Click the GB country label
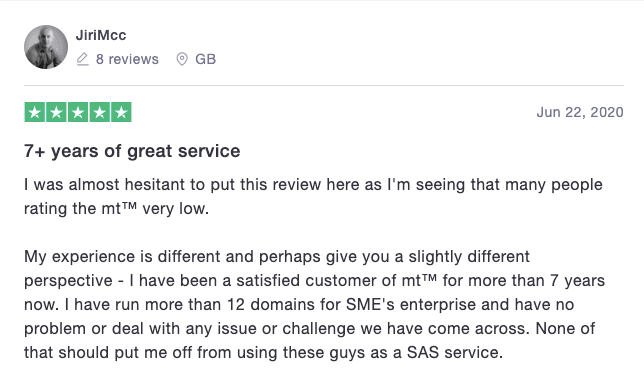Image resolution: width=644 pixels, height=370 pixels. 205,59
